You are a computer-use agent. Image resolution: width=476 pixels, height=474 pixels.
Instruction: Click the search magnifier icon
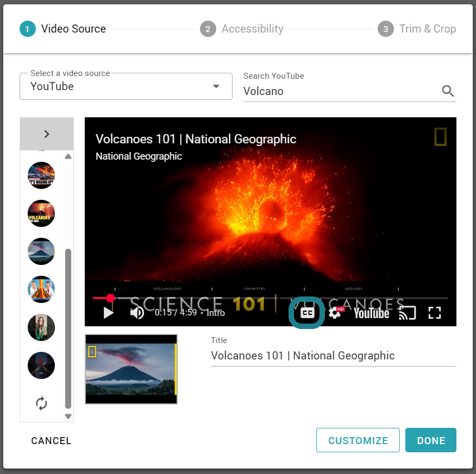coord(448,91)
